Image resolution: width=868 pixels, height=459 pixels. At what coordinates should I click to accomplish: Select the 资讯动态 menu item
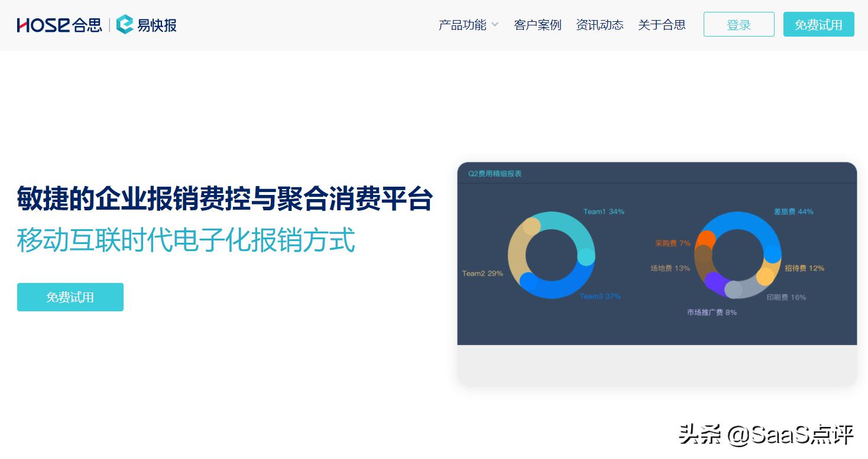(600, 25)
